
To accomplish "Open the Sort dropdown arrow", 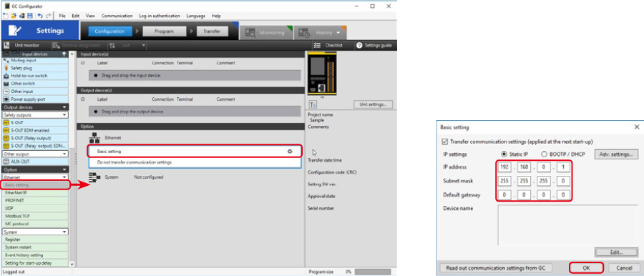I will [x=144, y=45].
